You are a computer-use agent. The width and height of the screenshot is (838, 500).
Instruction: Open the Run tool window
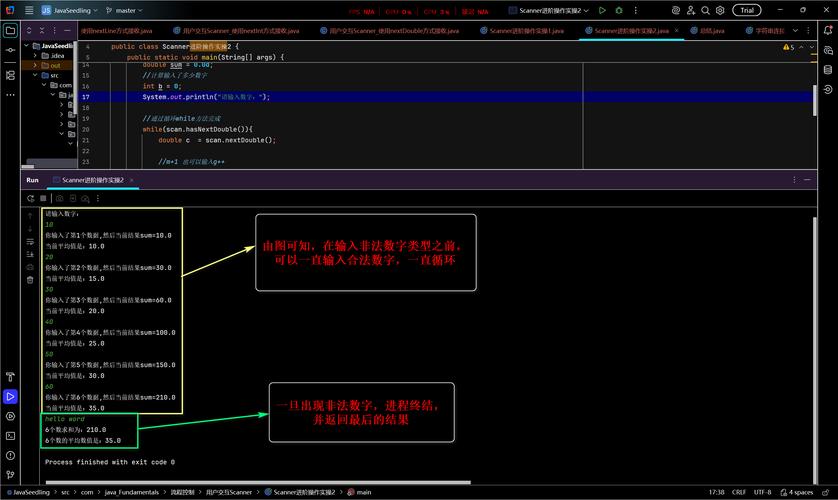[10, 396]
